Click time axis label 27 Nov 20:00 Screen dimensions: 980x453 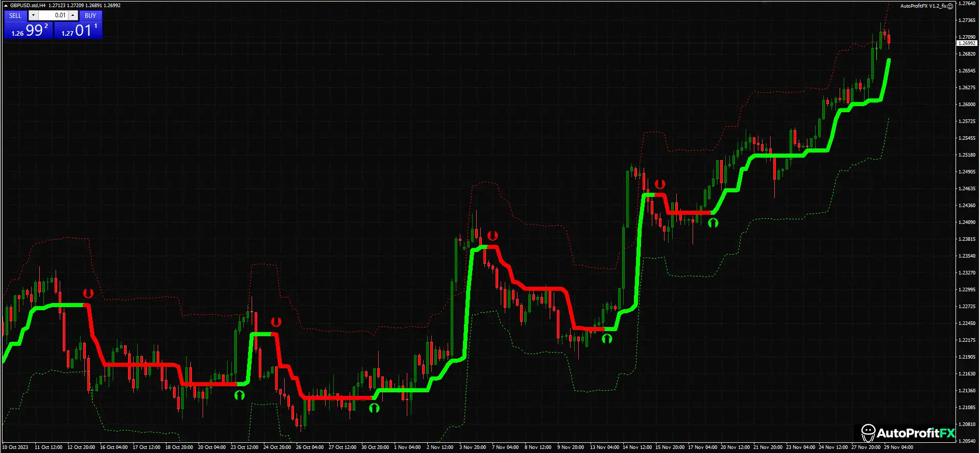tap(866, 447)
